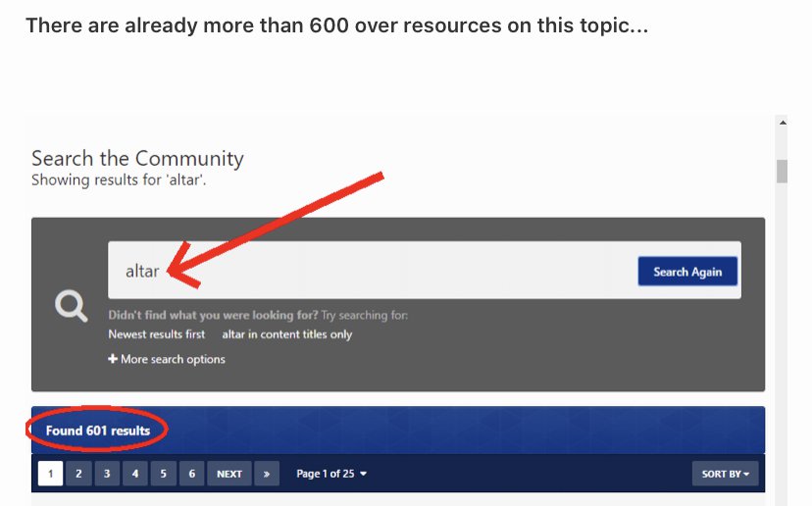Click the scrollbar up arrow
Image resolution: width=812 pixels, height=506 pixels.
pyautogui.click(x=782, y=122)
